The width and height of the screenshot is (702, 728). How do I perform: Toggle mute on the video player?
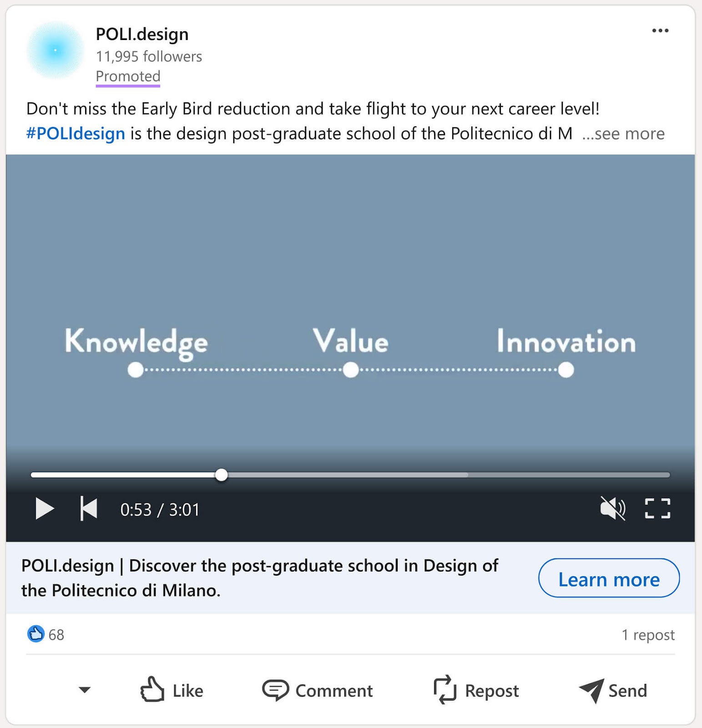coord(613,509)
